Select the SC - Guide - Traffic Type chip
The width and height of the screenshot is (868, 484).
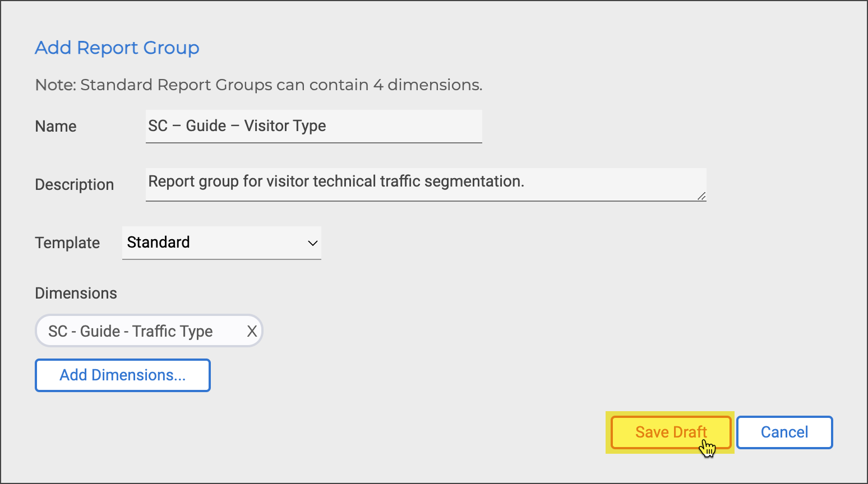click(x=131, y=331)
